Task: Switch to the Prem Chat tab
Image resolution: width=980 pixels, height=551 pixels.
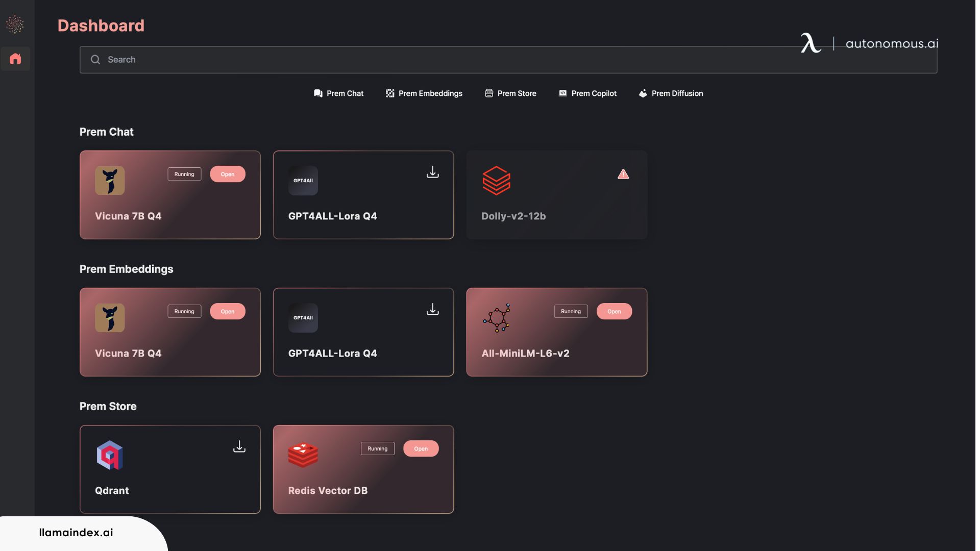Action: [338, 93]
